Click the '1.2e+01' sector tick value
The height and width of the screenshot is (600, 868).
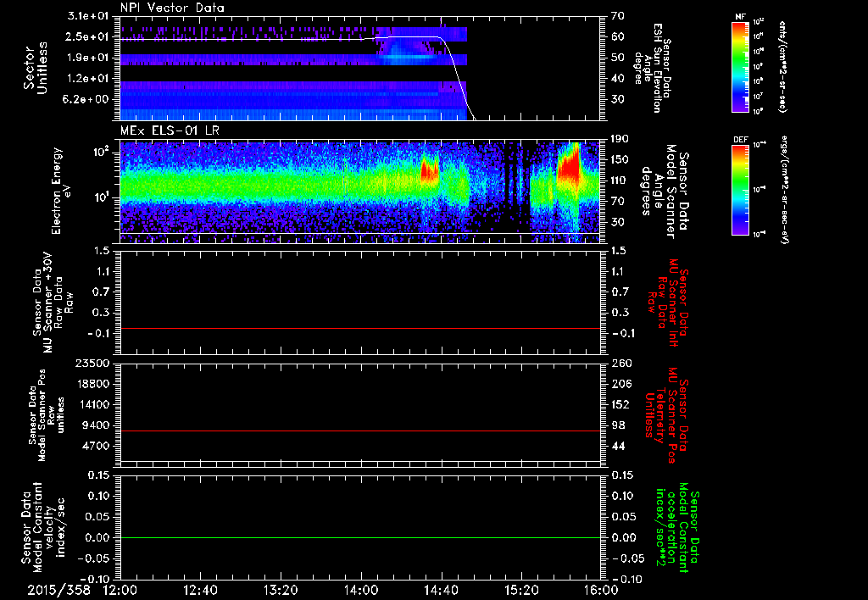88,79
